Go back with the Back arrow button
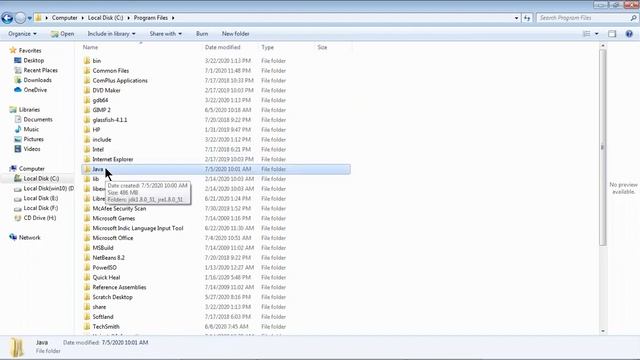The image size is (640, 360). pos(7,18)
